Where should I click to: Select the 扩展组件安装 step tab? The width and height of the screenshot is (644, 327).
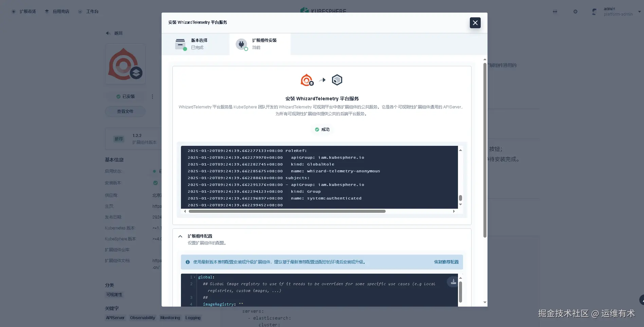260,44
